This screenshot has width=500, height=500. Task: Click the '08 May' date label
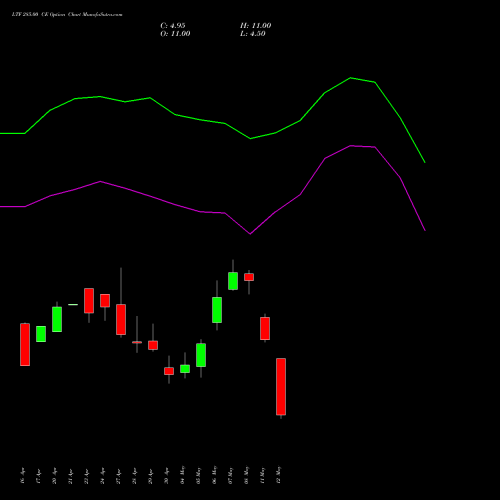[x=246, y=475]
